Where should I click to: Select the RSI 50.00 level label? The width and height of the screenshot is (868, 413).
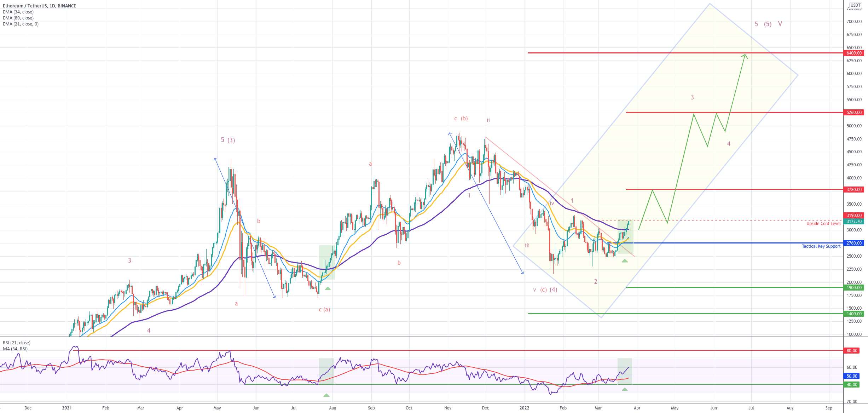pyautogui.click(x=852, y=376)
